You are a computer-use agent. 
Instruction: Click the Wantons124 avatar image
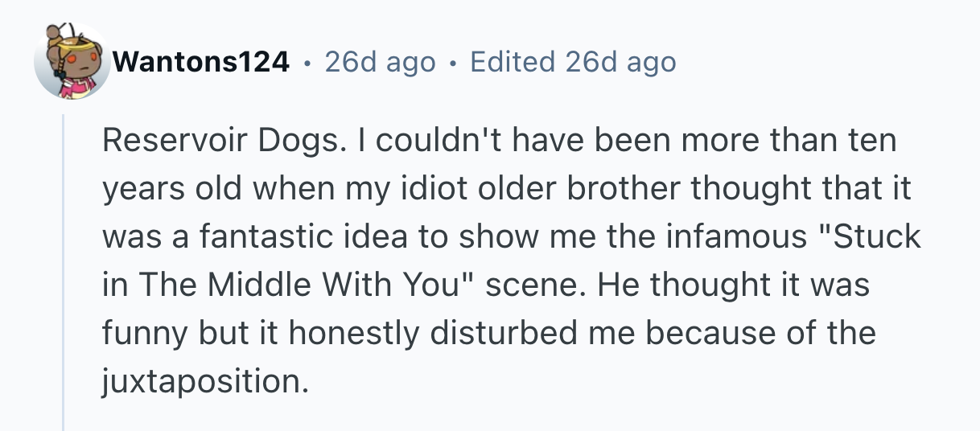[x=72, y=63]
